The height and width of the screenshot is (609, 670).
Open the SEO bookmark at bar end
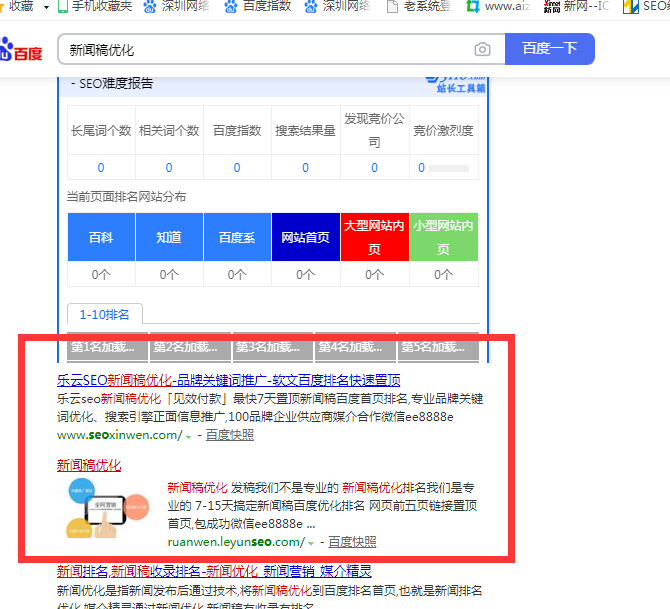pos(646,6)
